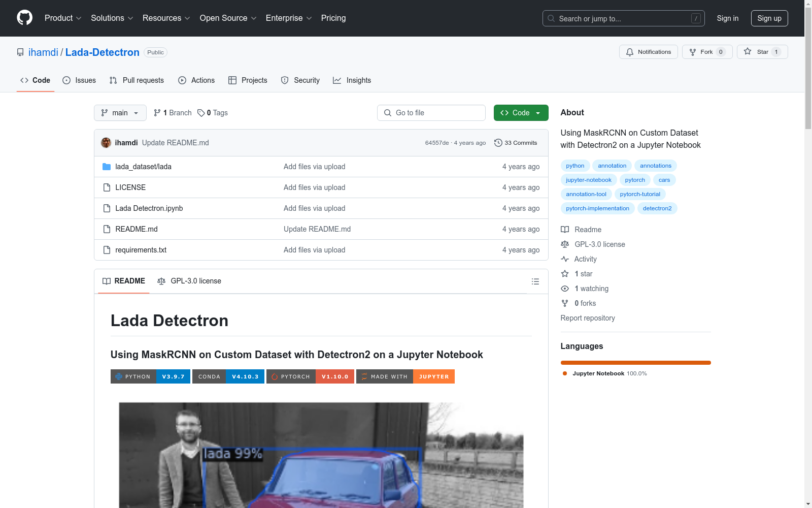Open the Code tab
The width and height of the screenshot is (812, 508).
(x=36, y=80)
